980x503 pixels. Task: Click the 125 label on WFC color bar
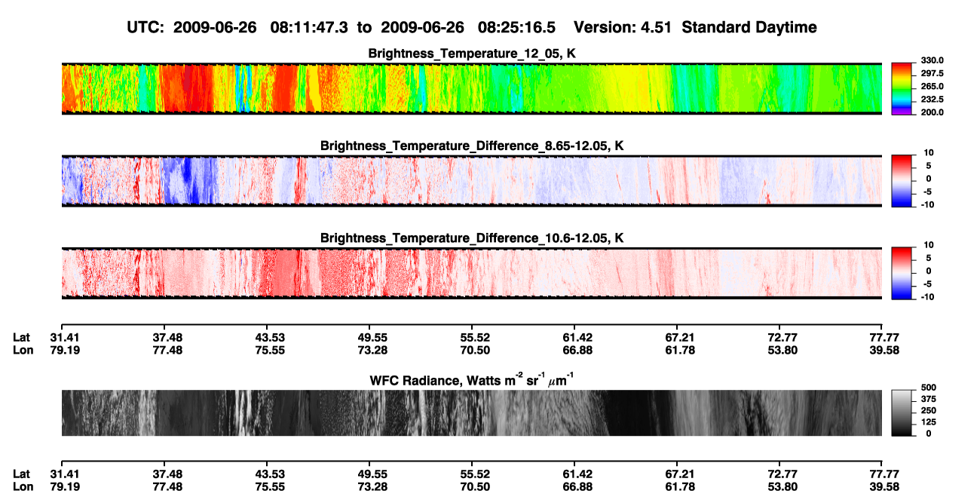pos(927,422)
